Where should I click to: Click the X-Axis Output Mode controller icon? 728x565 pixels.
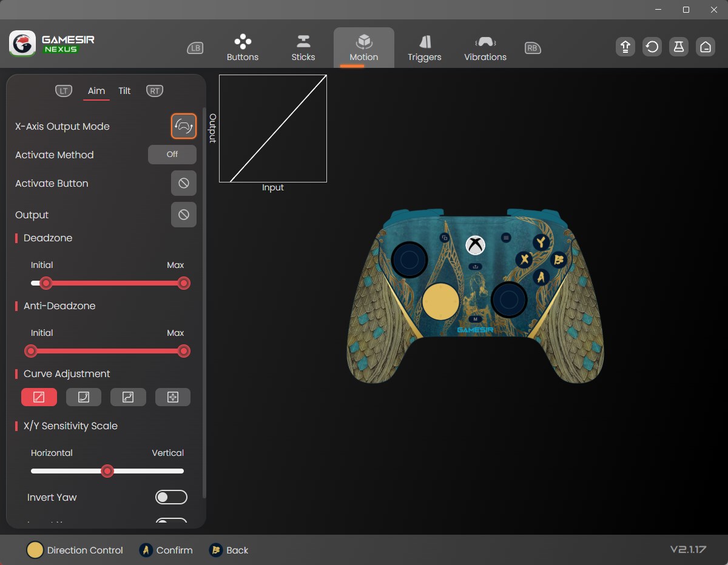(x=183, y=126)
